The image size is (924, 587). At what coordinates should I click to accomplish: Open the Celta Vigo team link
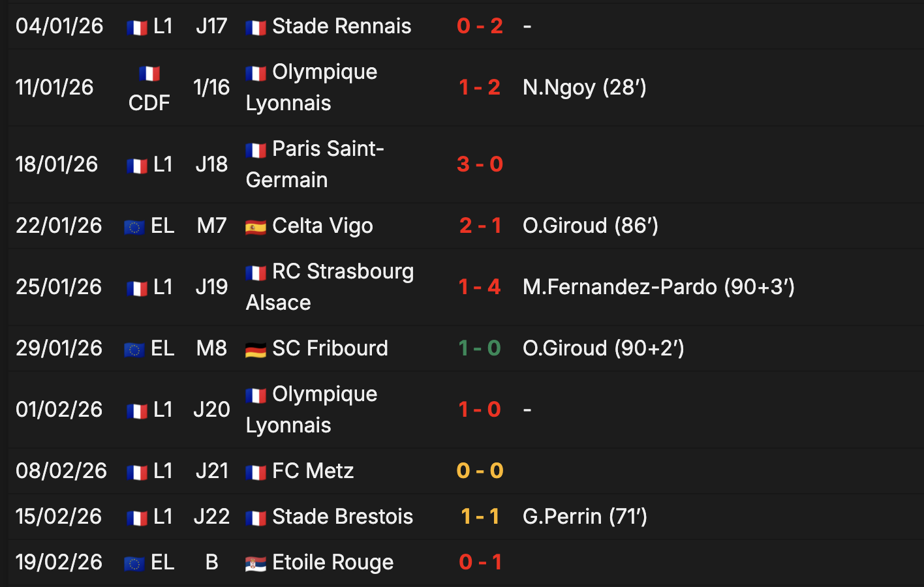tap(322, 226)
